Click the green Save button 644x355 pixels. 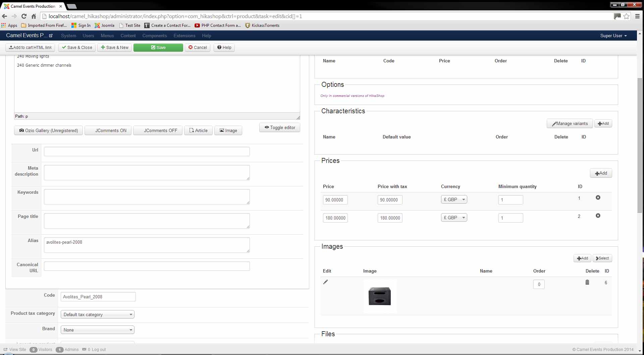[x=158, y=48]
